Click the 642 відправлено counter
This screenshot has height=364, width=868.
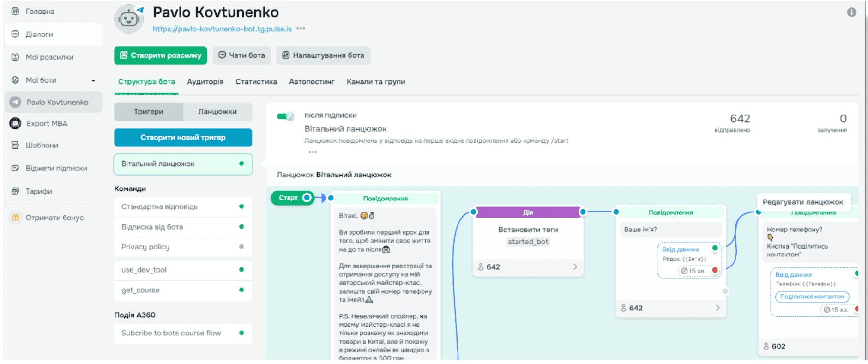coord(732,122)
